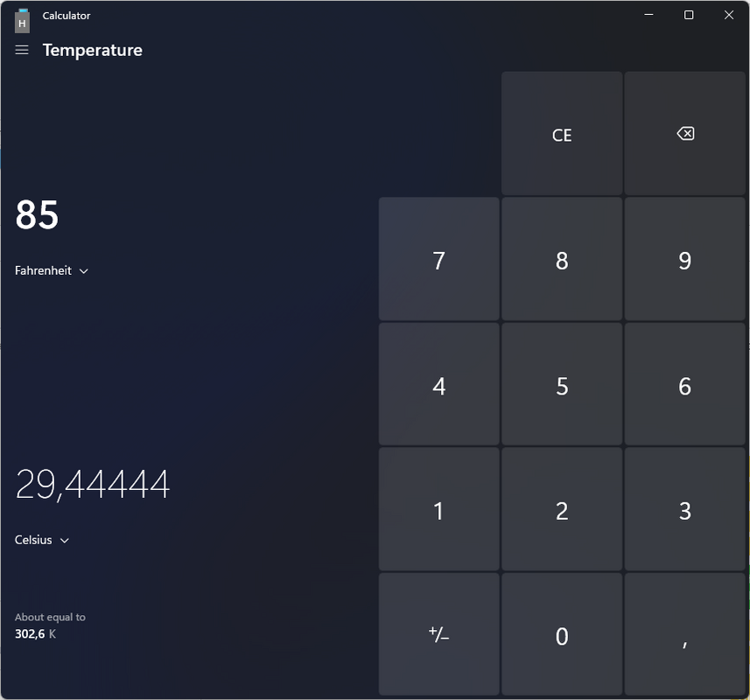Viewport: 750px width, 700px height.
Task: Tap the digit 5 key
Action: 562,384
